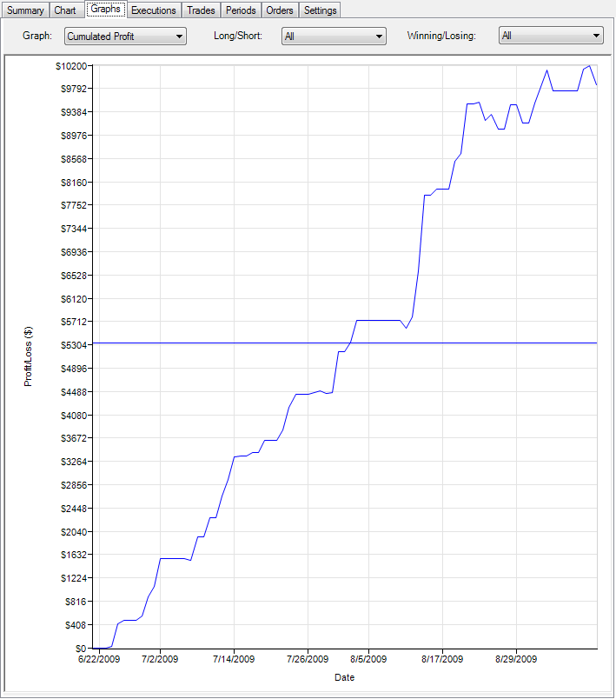Click the $1632 axis value
This screenshot has width=616, height=699.
tap(74, 555)
